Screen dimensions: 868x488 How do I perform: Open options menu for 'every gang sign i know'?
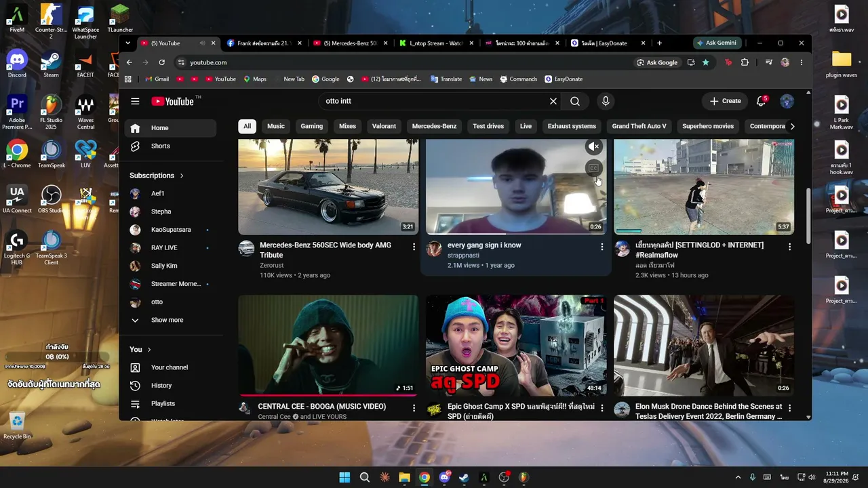pos(601,247)
